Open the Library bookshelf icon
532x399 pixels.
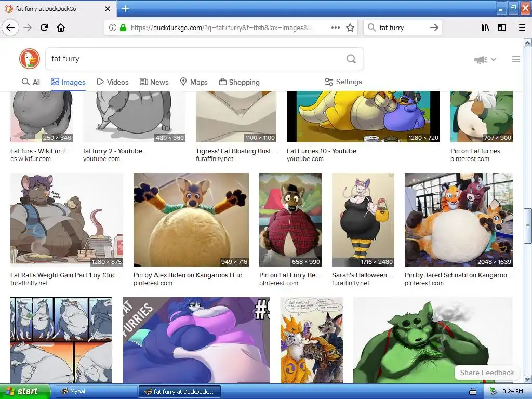click(485, 28)
